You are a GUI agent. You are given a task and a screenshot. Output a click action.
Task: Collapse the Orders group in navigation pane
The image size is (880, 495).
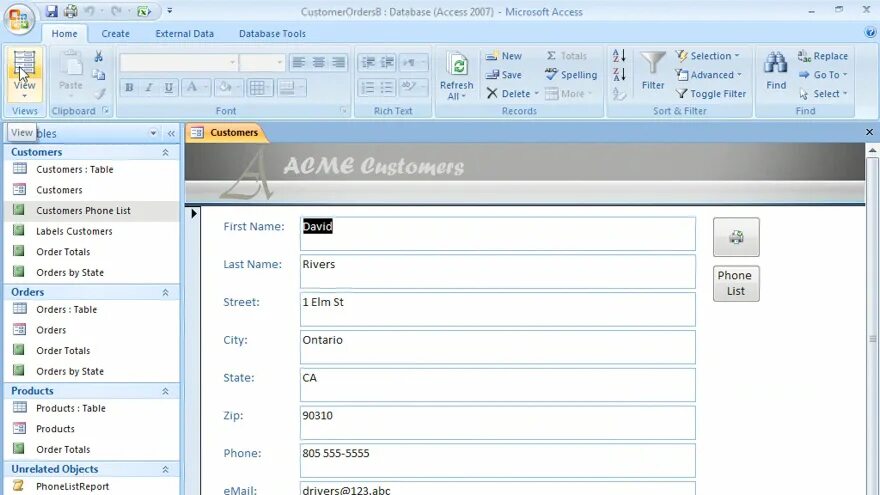[166, 292]
